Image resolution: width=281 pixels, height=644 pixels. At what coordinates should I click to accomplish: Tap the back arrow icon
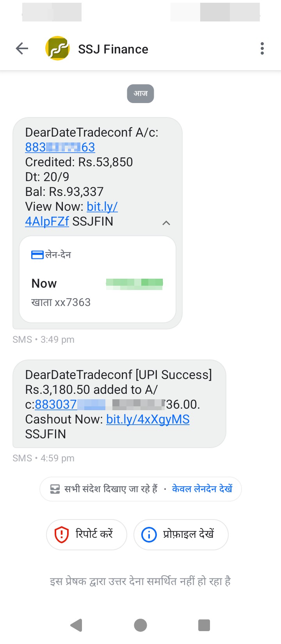[x=22, y=49]
